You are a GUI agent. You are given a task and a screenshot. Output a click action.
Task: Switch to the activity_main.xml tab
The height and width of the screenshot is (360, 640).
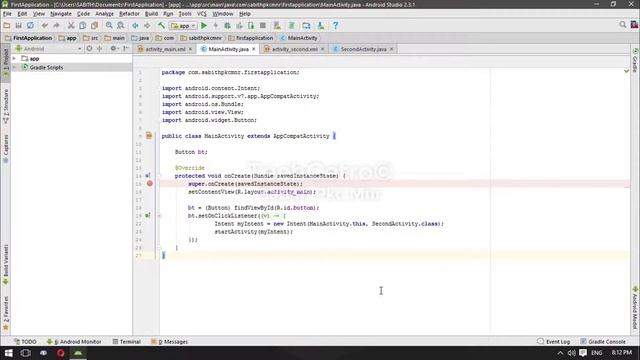[x=165, y=49]
